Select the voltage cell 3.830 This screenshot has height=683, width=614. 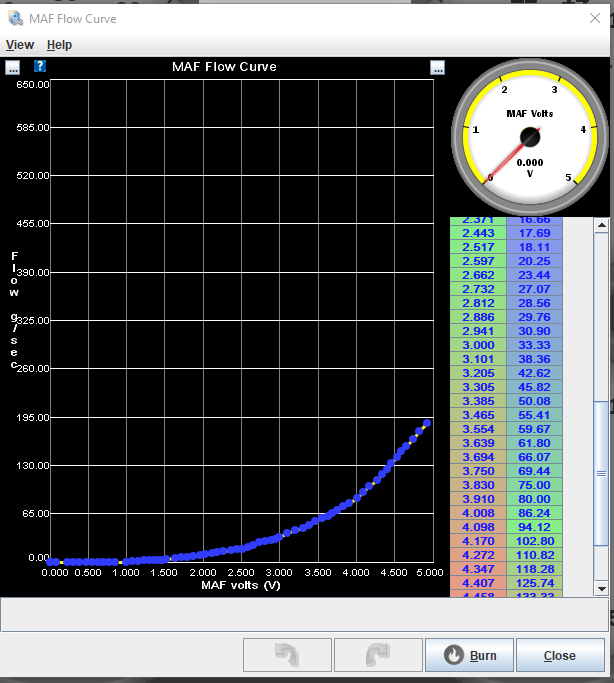coord(478,485)
